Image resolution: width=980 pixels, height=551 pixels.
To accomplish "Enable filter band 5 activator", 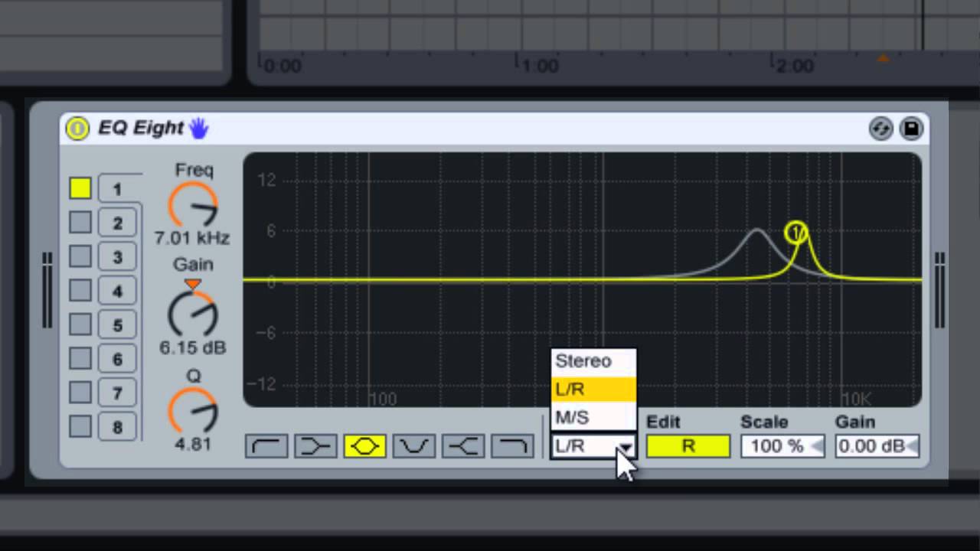I will 80,324.
